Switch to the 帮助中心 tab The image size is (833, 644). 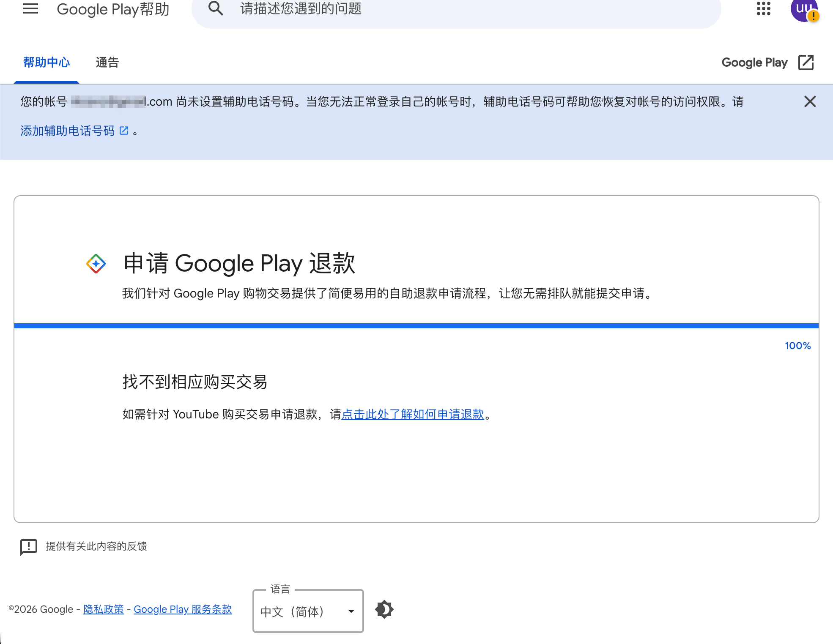pyautogui.click(x=47, y=63)
